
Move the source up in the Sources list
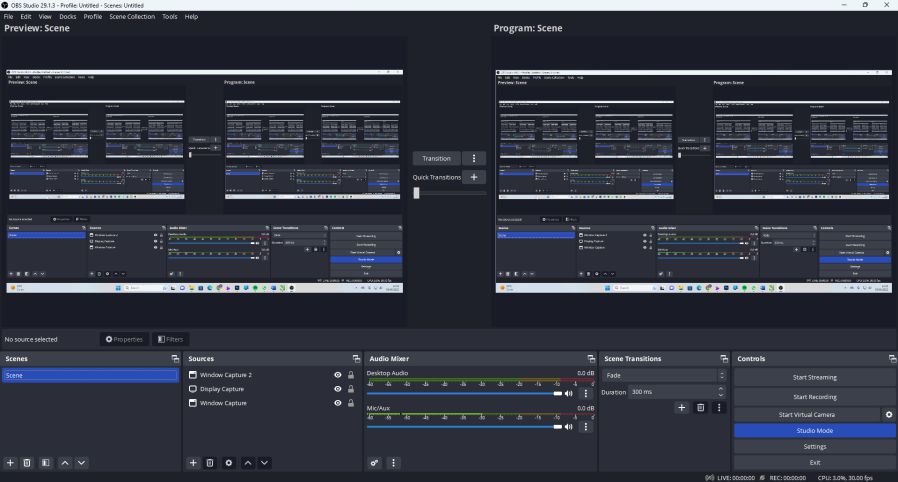pyautogui.click(x=248, y=463)
